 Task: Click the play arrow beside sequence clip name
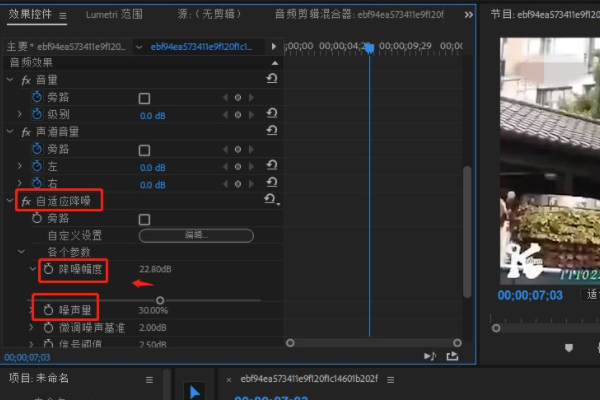(274, 46)
